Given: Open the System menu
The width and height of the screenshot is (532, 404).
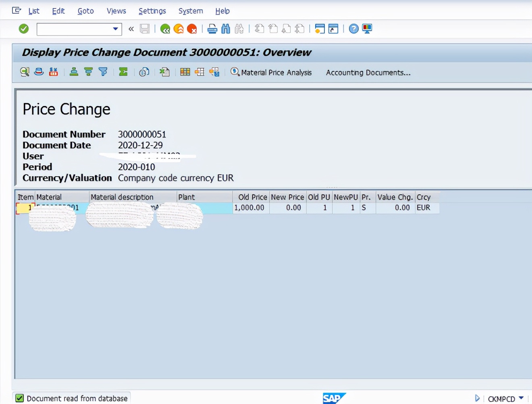Looking at the screenshot, I should [x=191, y=11].
